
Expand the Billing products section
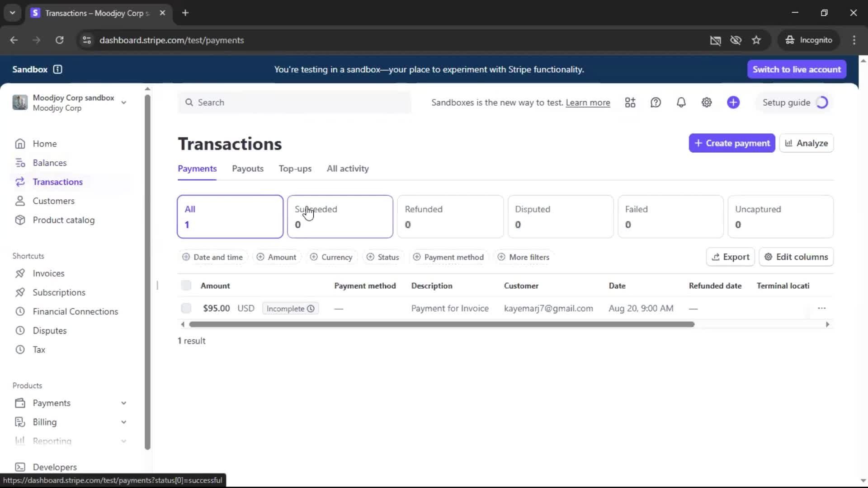tap(123, 422)
